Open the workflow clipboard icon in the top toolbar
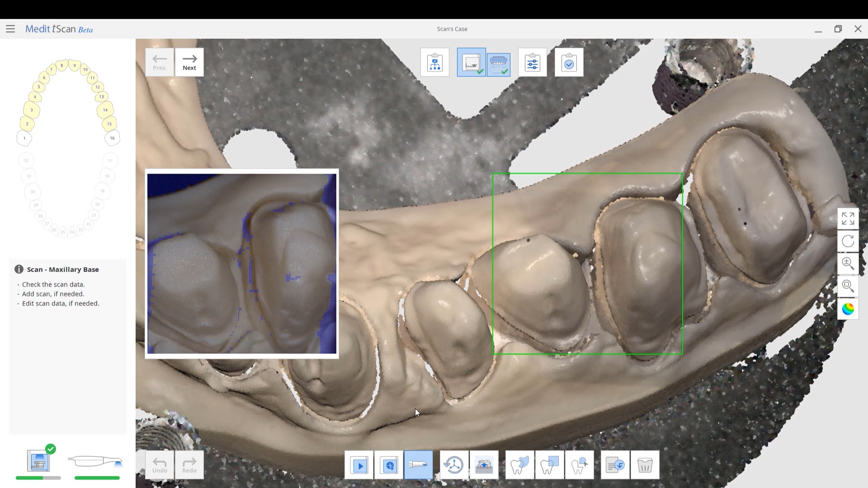This screenshot has height=488, width=868. (435, 62)
